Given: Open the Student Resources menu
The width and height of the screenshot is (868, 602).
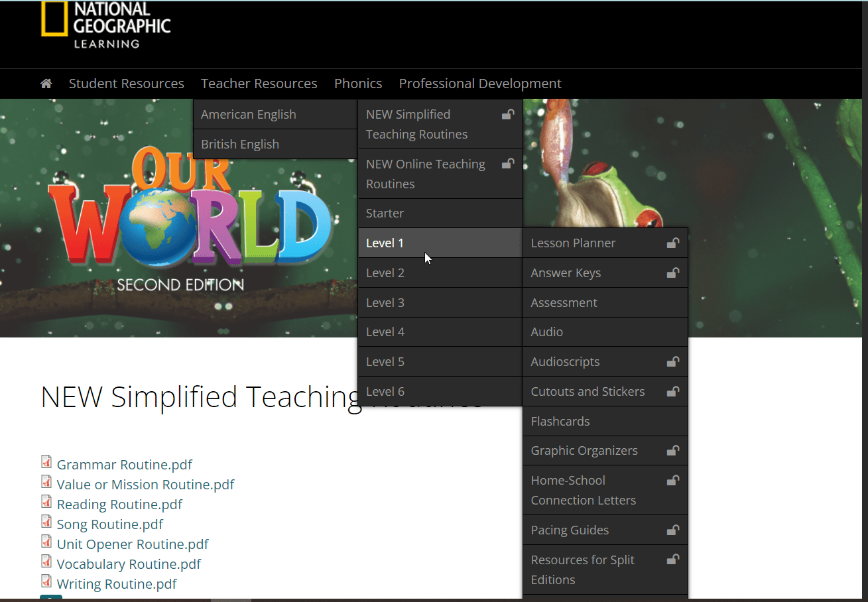Looking at the screenshot, I should pos(126,84).
